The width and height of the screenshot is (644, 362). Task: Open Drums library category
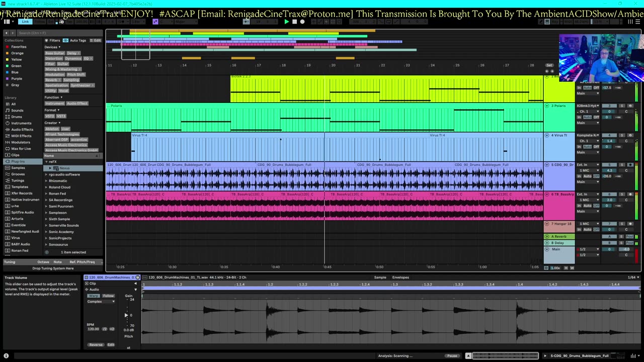17,117
